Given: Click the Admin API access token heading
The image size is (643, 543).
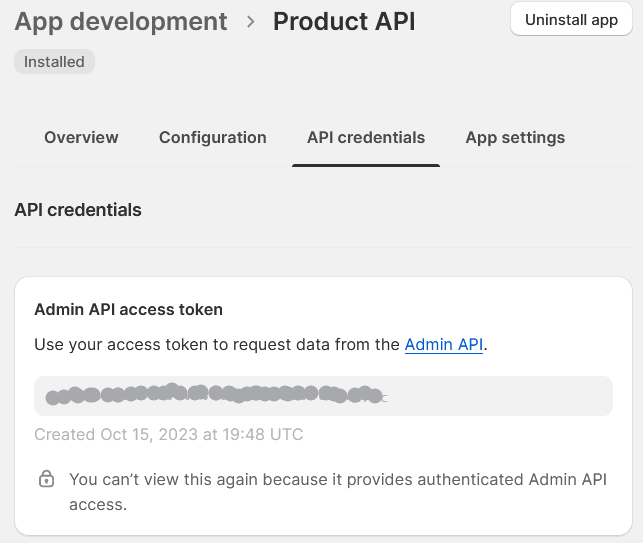Looking at the screenshot, I should click(128, 310).
